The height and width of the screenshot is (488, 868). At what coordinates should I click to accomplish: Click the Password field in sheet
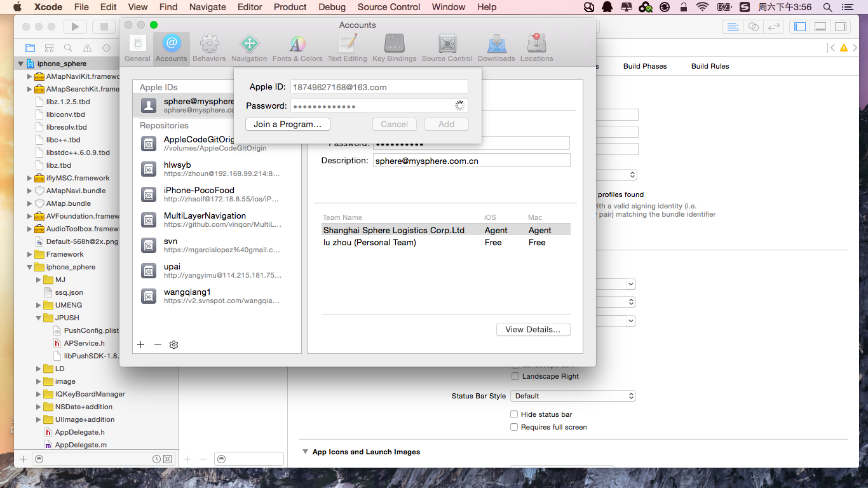379,105
